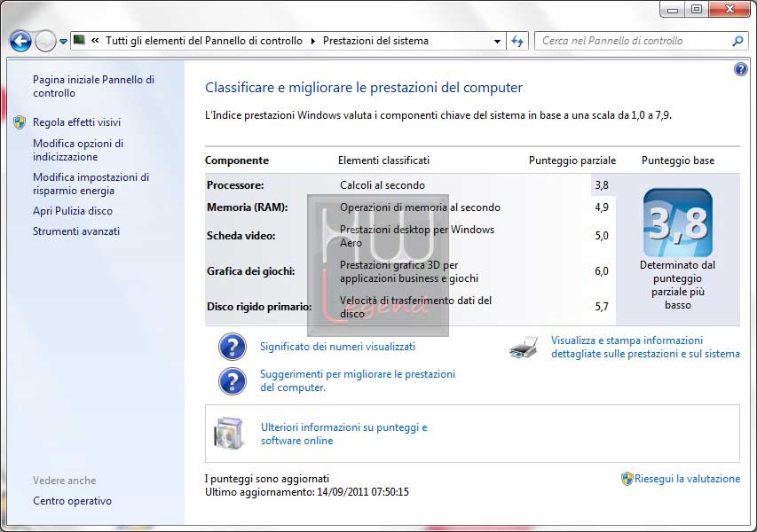Open 'Modifica impostazioni di risparmio energia' link
The width and height of the screenshot is (757, 532).
(x=91, y=184)
